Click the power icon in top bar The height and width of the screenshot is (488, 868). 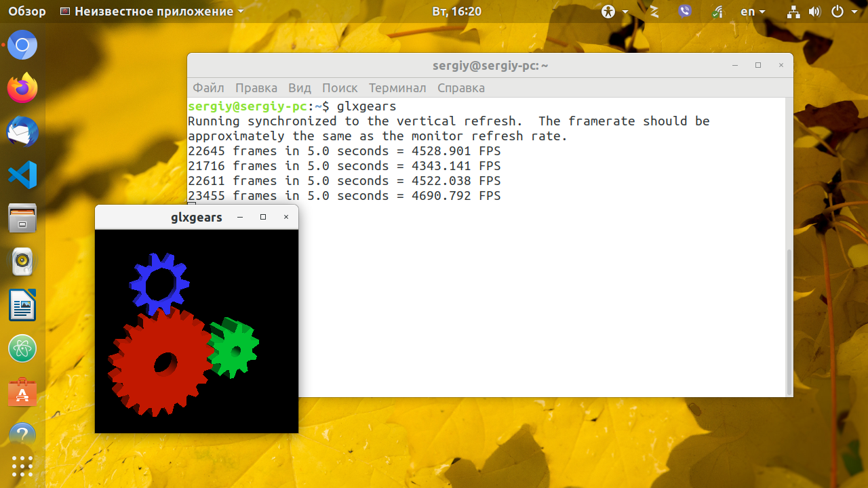pyautogui.click(x=837, y=12)
